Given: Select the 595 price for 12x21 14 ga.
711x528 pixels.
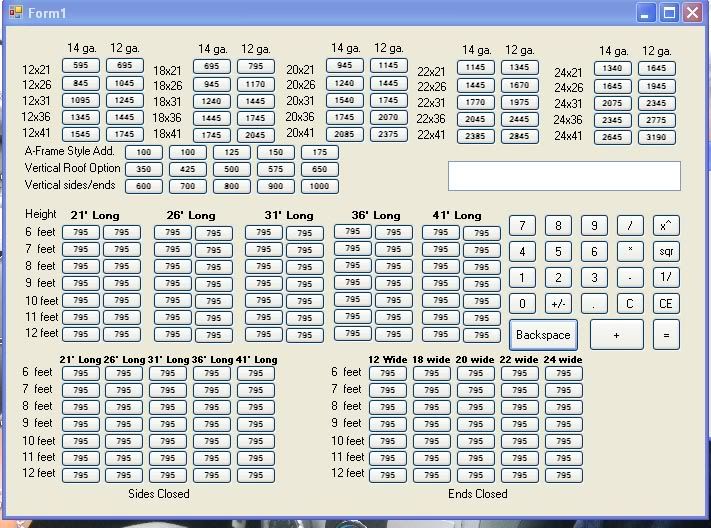Looking at the screenshot, I should click(x=81, y=66).
